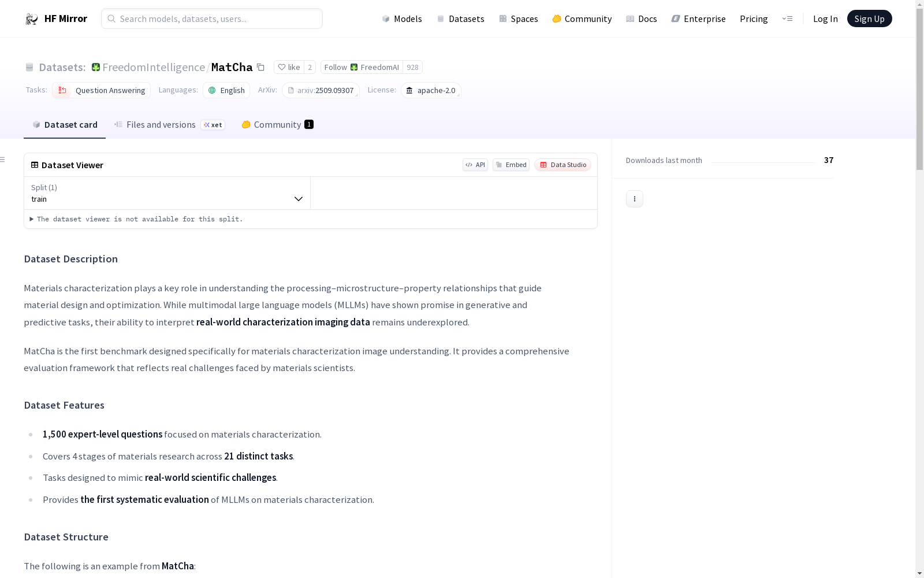Viewport: 924px width, 578px height.
Task: Click the HF Mirror logo icon
Action: (32, 19)
